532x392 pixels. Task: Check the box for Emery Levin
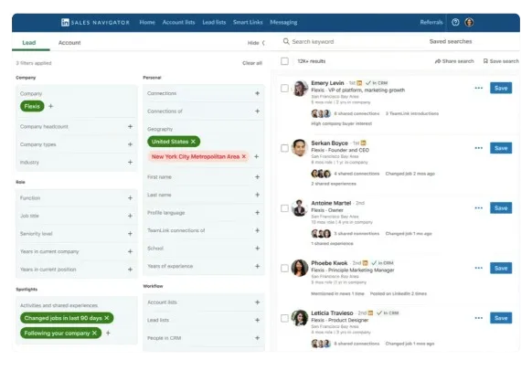tap(284, 88)
